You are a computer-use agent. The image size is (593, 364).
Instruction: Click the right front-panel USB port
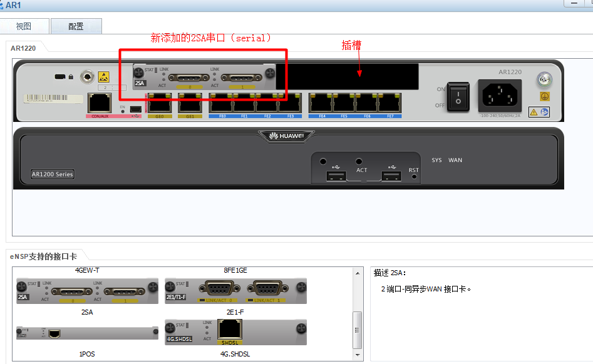pos(391,176)
